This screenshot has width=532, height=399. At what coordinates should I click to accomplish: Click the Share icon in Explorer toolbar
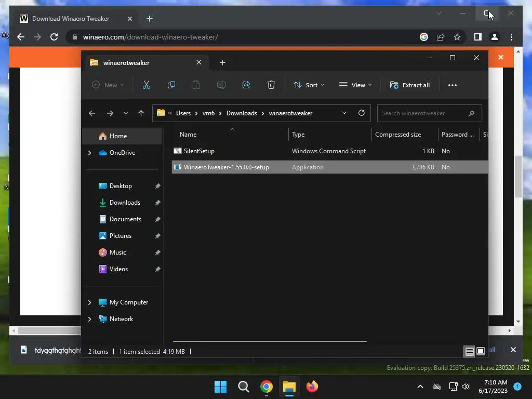[x=246, y=85]
